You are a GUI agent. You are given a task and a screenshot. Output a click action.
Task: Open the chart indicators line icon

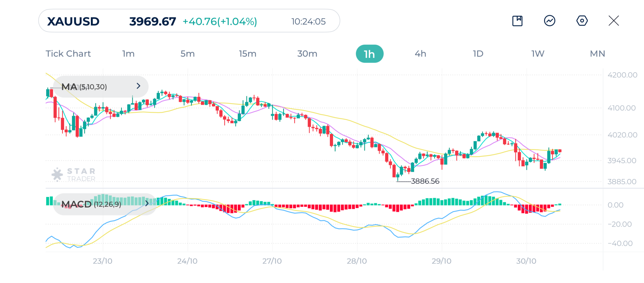pyautogui.click(x=549, y=21)
